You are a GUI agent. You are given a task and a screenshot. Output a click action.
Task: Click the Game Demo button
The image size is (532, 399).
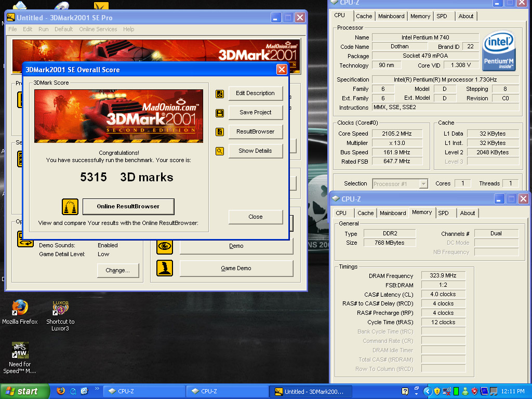click(236, 269)
